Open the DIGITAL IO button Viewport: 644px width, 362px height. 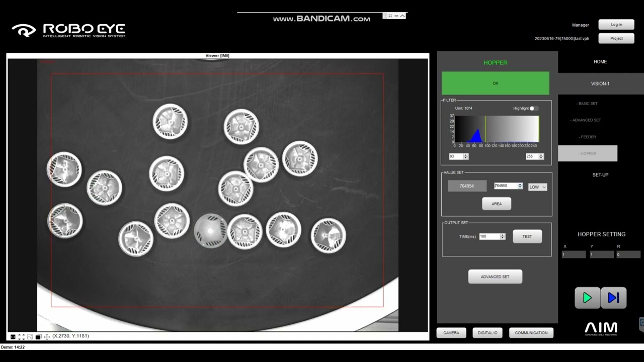488,333
